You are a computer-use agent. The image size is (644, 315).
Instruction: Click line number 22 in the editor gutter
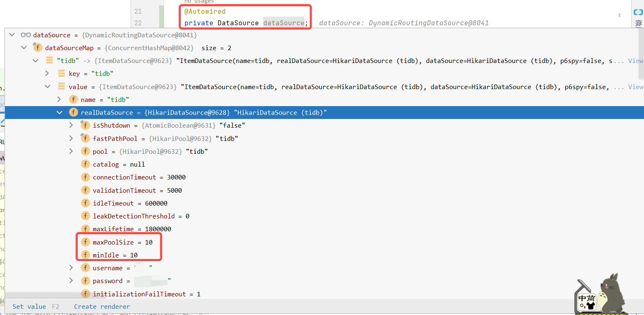coord(138,22)
